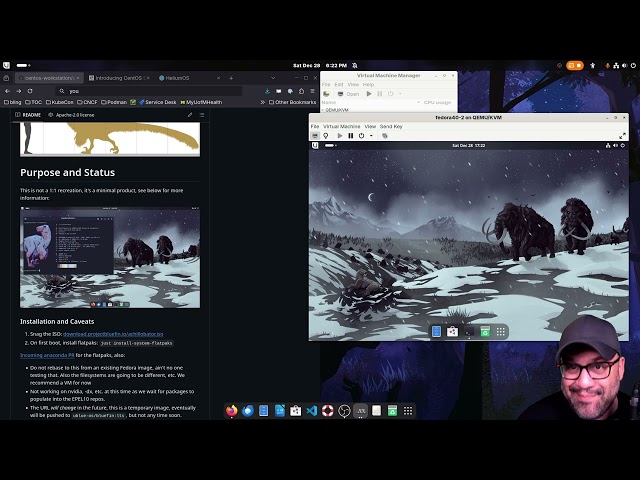Go forward in the browser history

coord(18,91)
